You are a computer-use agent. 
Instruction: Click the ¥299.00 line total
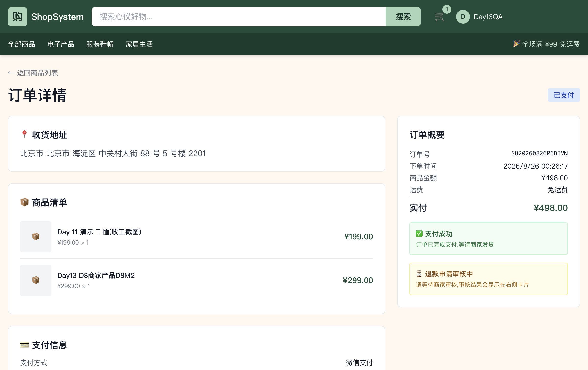[x=358, y=280]
